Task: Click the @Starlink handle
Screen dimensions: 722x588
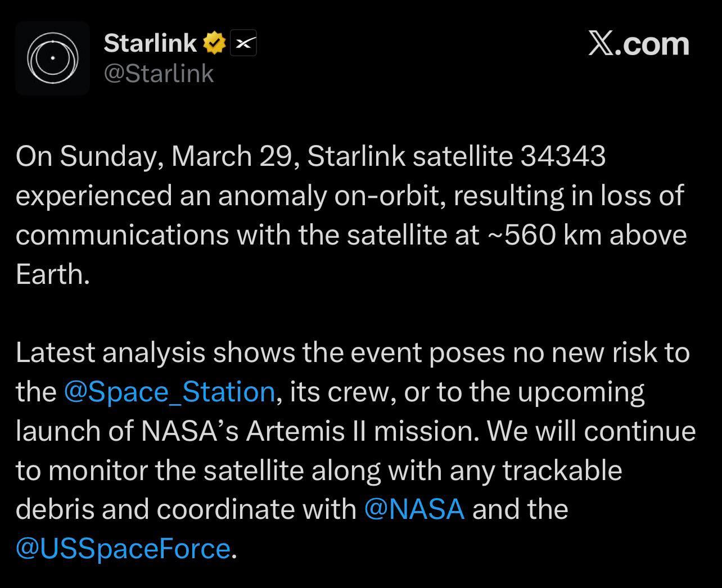Action: [x=159, y=74]
